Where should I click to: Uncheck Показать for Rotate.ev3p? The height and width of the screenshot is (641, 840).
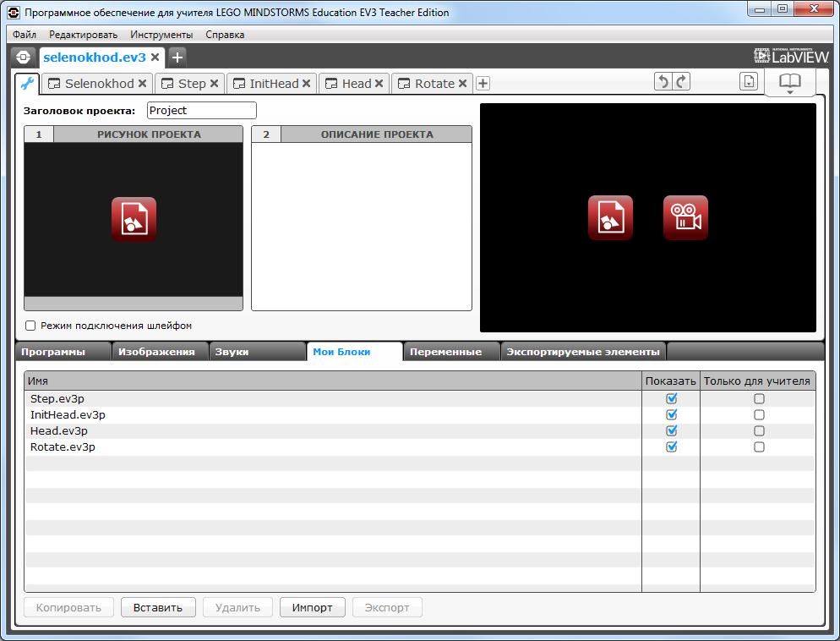tap(671, 447)
